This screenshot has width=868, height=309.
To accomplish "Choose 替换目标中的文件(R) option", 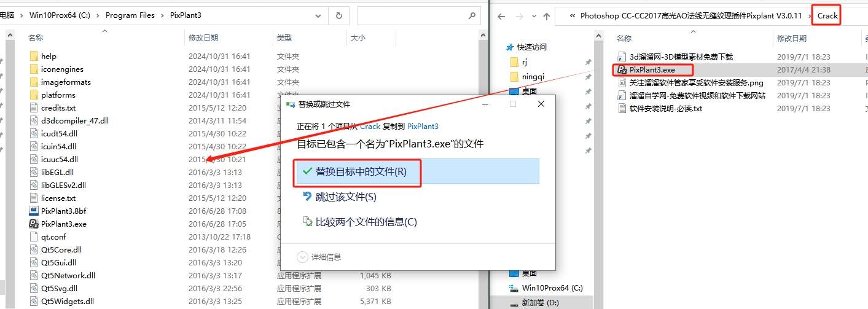I will (x=417, y=171).
